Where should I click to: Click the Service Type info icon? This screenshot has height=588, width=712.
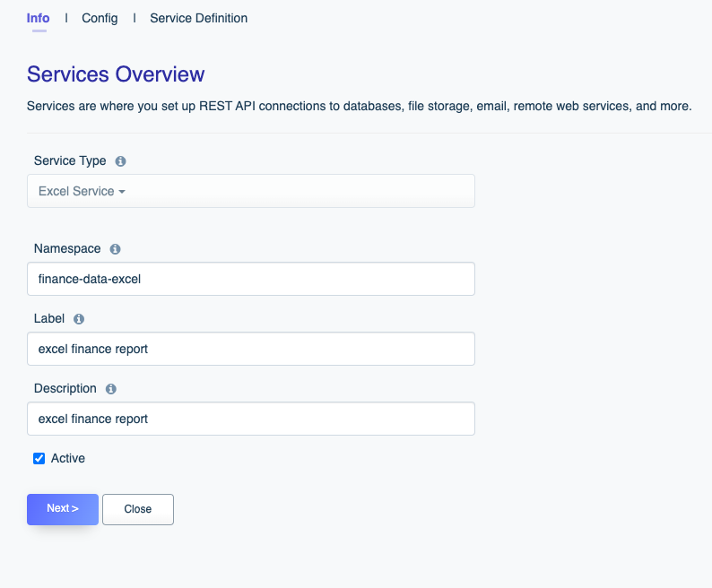pos(121,161)
